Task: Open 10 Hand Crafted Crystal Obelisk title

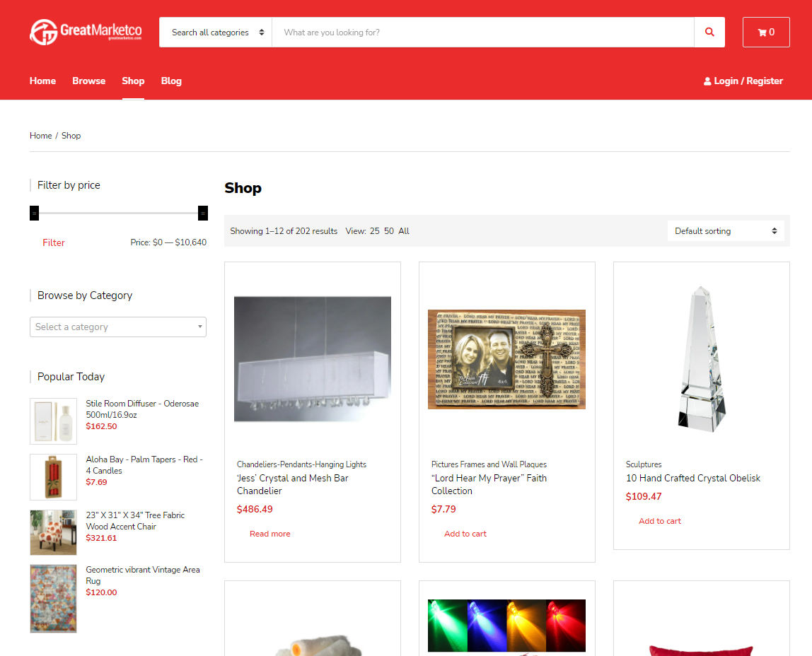Action: 693,478
